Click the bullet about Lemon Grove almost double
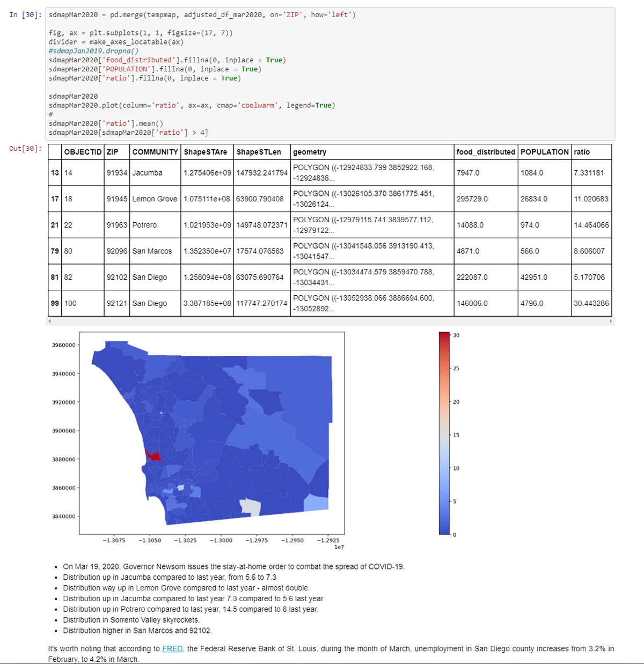This screenshot has width=644, height=664. click(x=186, y=588)
